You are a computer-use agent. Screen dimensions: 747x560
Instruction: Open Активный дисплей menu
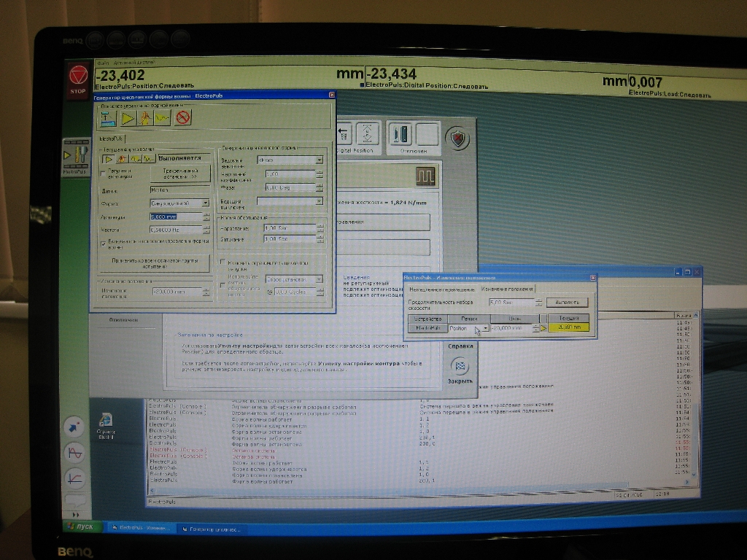point(135,63)
